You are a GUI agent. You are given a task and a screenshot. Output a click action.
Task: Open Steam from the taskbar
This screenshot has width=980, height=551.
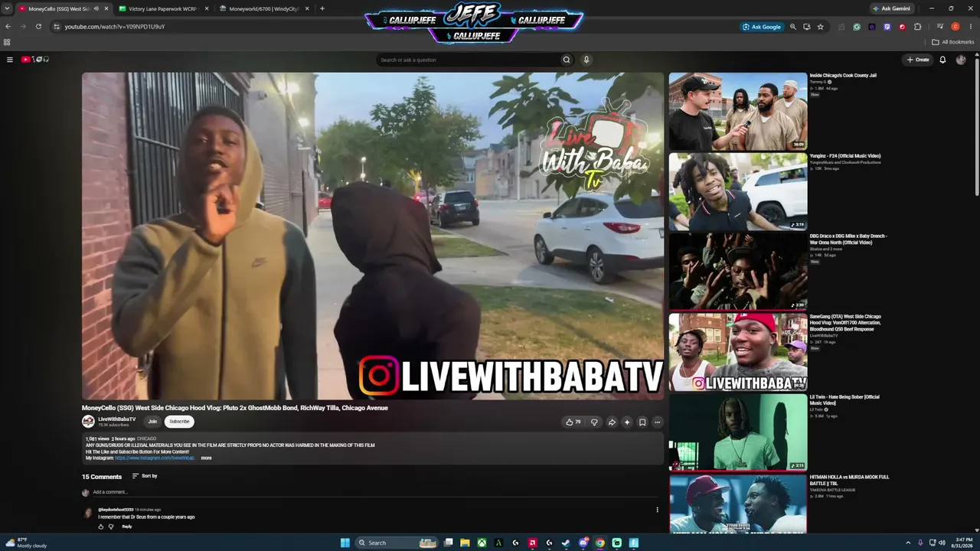point(566,543)
